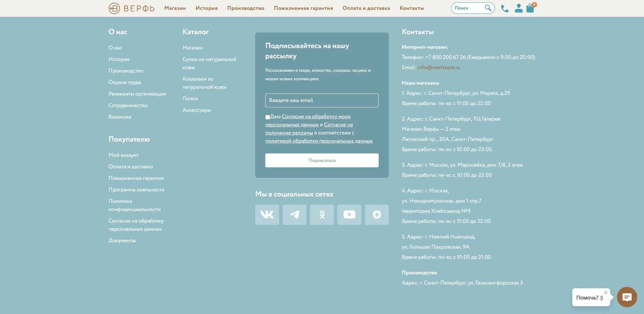The image size is (644, 314).
Task: Open the account profile icon
Action: click(519, 8)
